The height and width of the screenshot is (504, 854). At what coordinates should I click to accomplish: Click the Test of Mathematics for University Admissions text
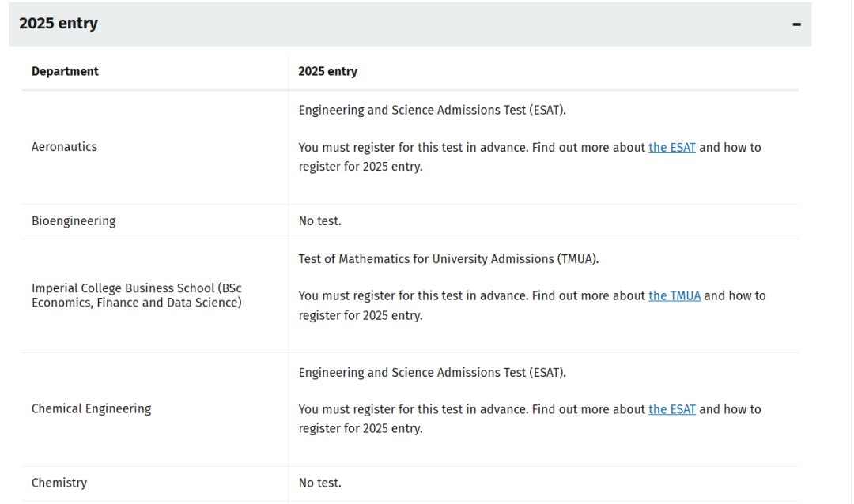pos(448,258)
